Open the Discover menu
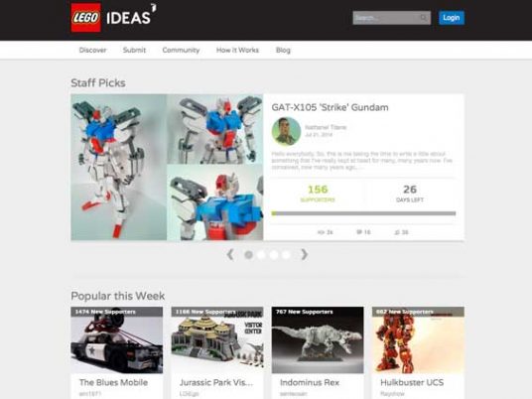The height and width of the screenshot is (399, 532). 92,51
